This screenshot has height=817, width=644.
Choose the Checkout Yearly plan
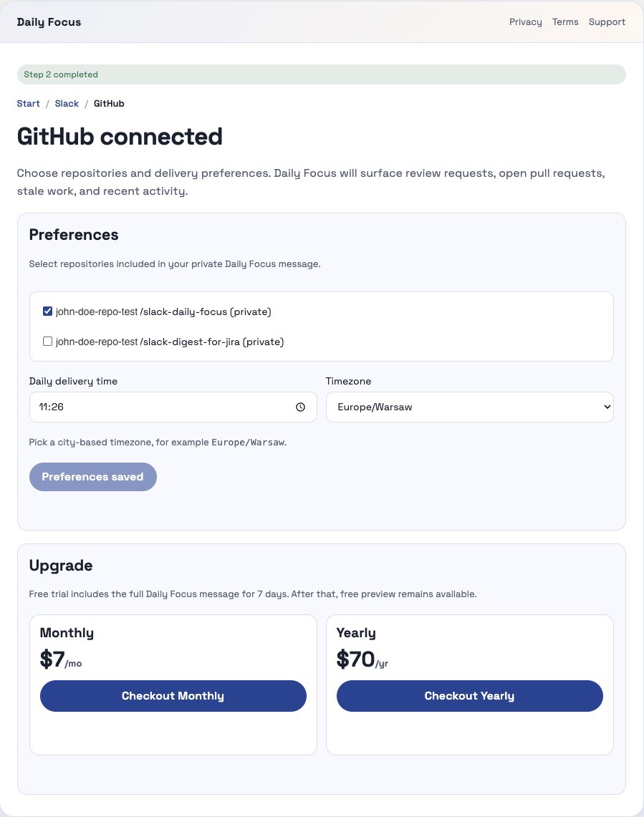click(x=469, y=695)
